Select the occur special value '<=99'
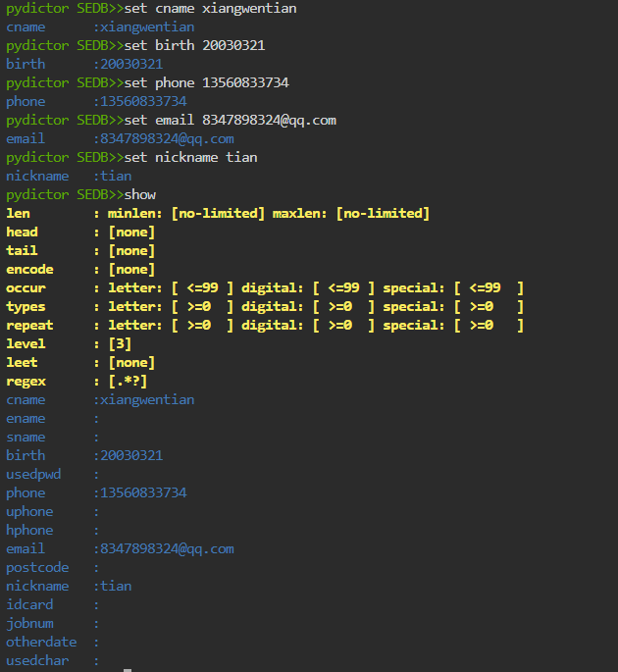Screen dimensions: 618x672 click(x=485, y=288)
